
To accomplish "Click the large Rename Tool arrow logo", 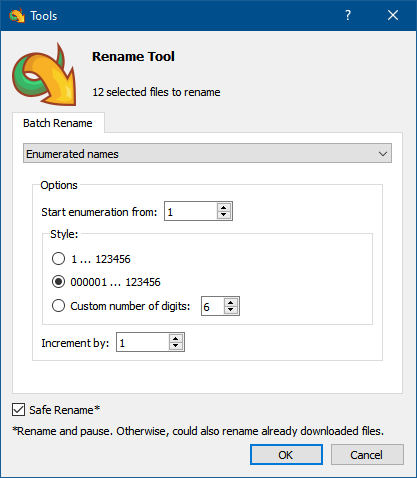I will tap(44, 74).
